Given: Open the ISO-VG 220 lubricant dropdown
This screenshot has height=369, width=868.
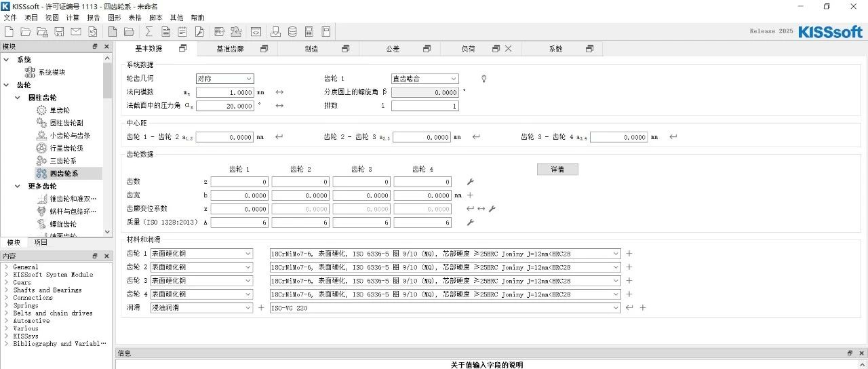Looking at the screenshot, I should [445, 308].
